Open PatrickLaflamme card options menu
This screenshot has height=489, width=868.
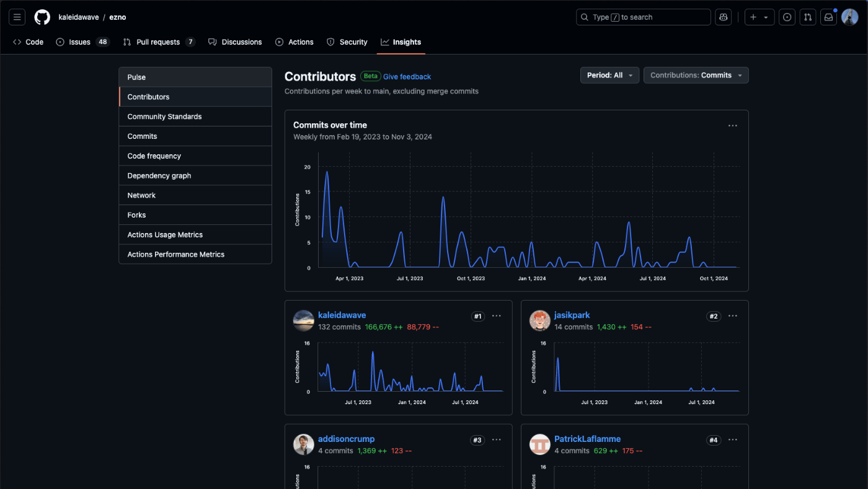733,440
